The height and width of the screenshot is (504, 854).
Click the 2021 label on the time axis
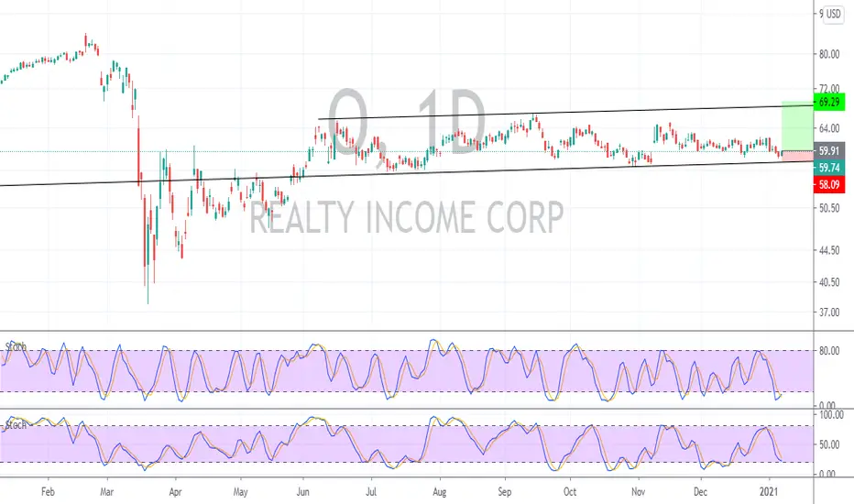pos(769,491)
